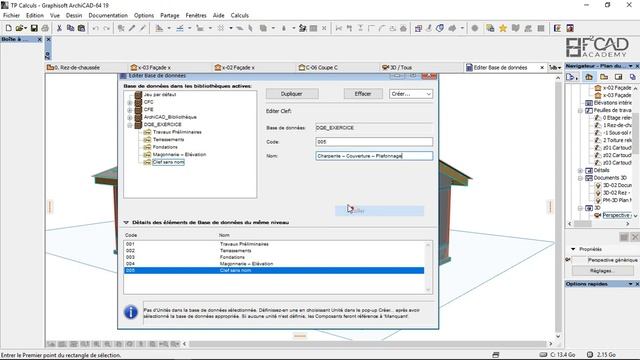Click the element list vertical scrollbar
This screenshot has width=640, height=360.
point(428,267)
